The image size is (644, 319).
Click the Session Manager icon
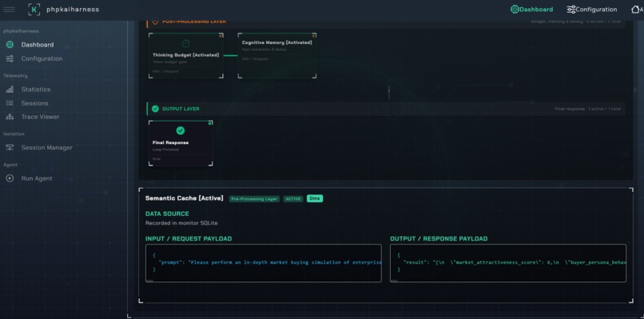[10, 148]
